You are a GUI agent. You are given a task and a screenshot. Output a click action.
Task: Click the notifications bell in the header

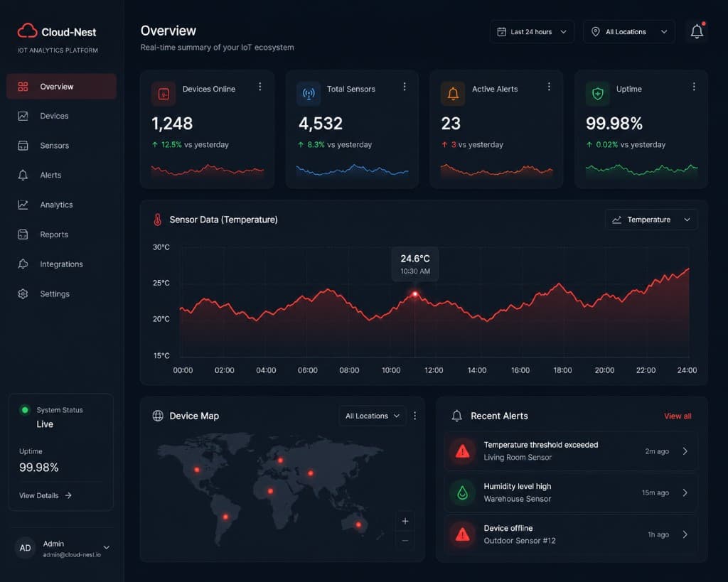click(697, 31)
